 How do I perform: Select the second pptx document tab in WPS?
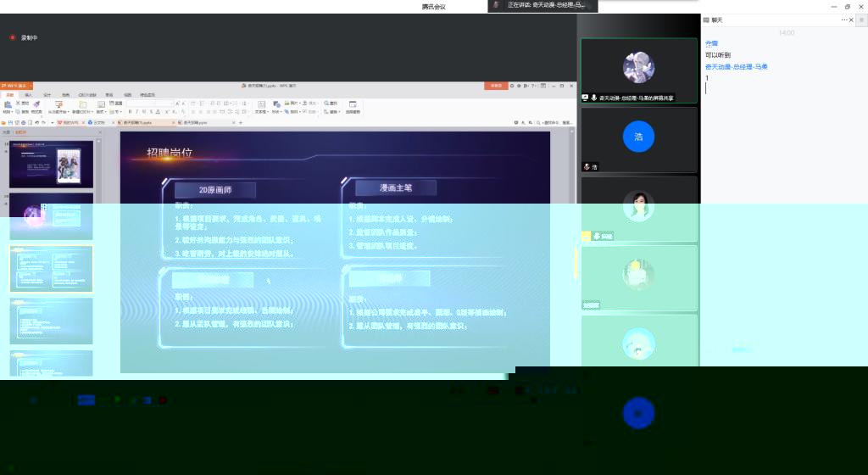(x=206, y=122)
